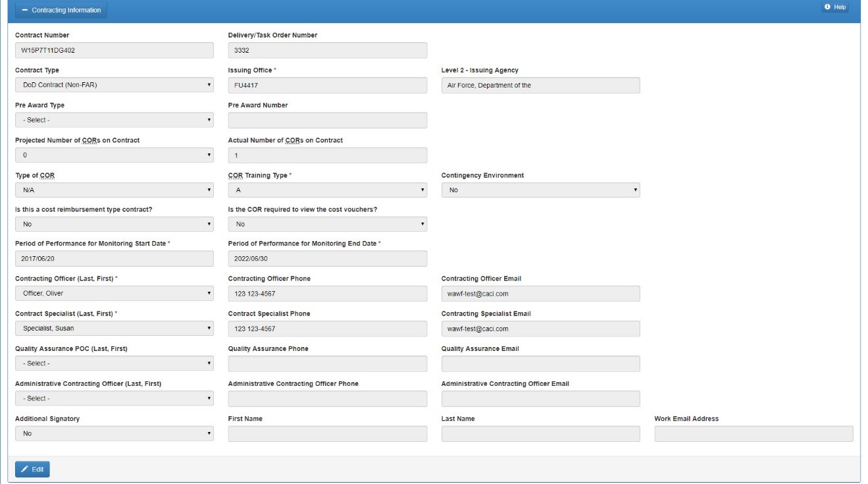This screenshot has height=484, width=868.
Task: Expand Quality Assurance POC dropdown
Action: click(x=114, y=363)
